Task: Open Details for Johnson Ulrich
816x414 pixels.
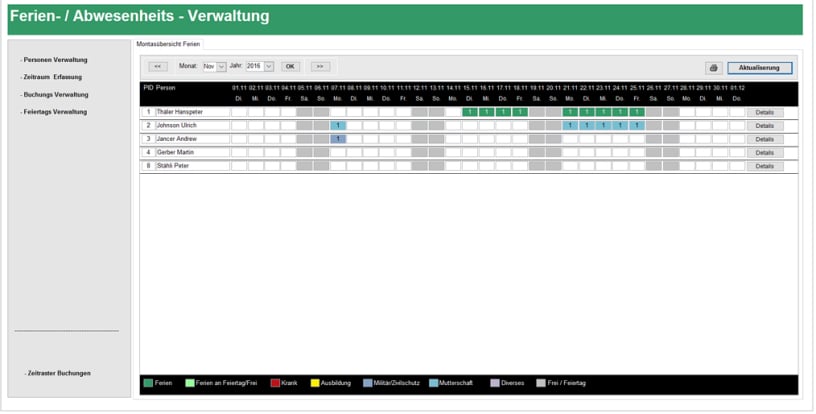Action: coord(764,126)
